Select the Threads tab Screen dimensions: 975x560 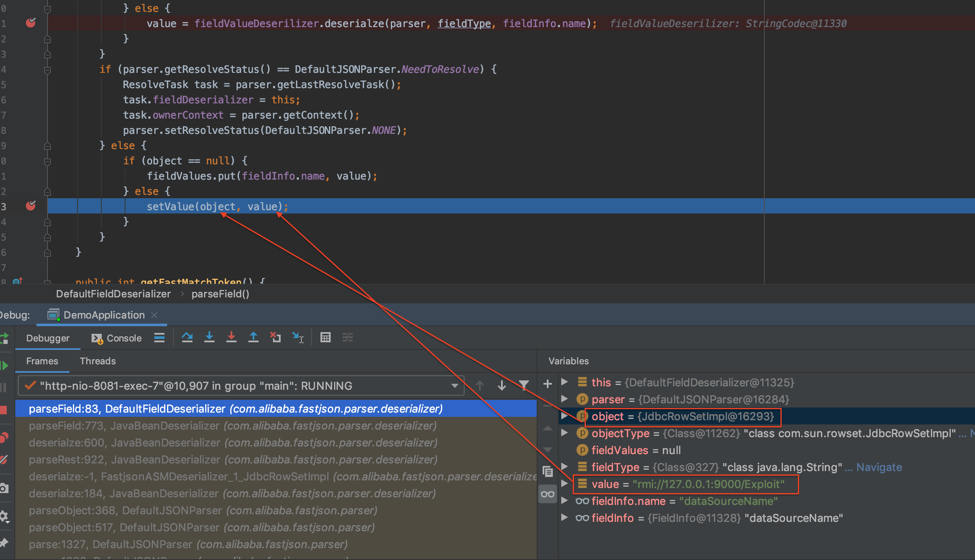coord(97,361)
